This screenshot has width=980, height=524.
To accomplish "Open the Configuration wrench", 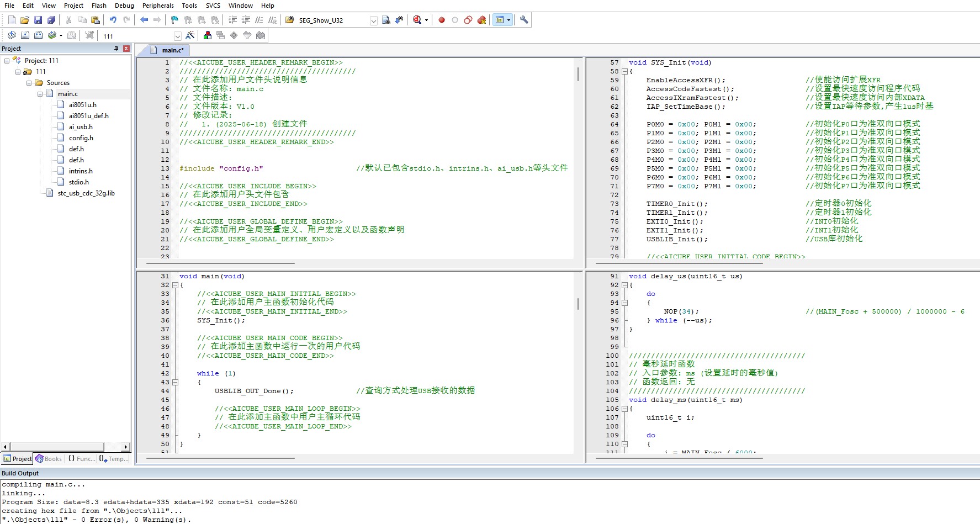I will point(524,20).
